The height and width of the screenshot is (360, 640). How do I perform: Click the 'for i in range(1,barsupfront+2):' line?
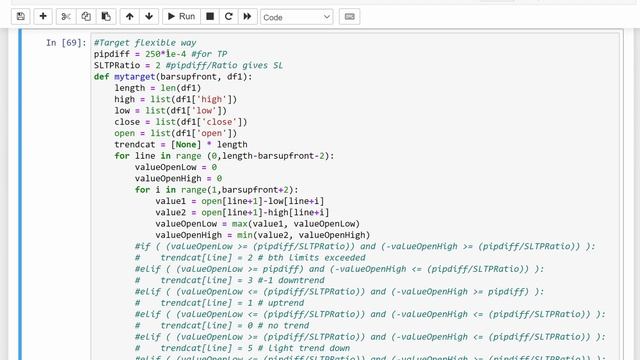(217, 190)
